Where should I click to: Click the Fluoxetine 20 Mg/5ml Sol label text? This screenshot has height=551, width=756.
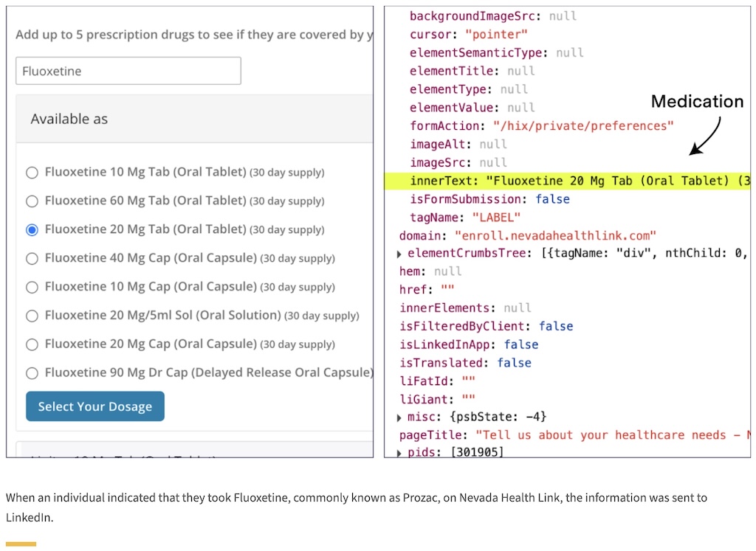202,316
